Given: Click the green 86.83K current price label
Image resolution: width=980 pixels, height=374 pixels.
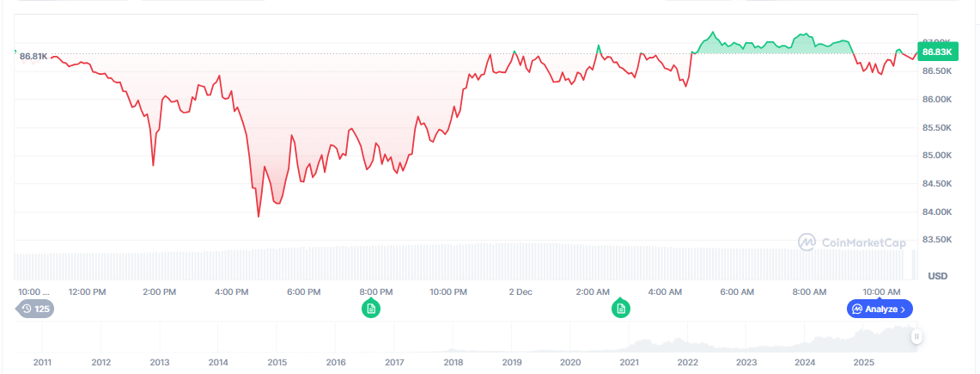Looking at the screenshot, I should coord(936,52).
